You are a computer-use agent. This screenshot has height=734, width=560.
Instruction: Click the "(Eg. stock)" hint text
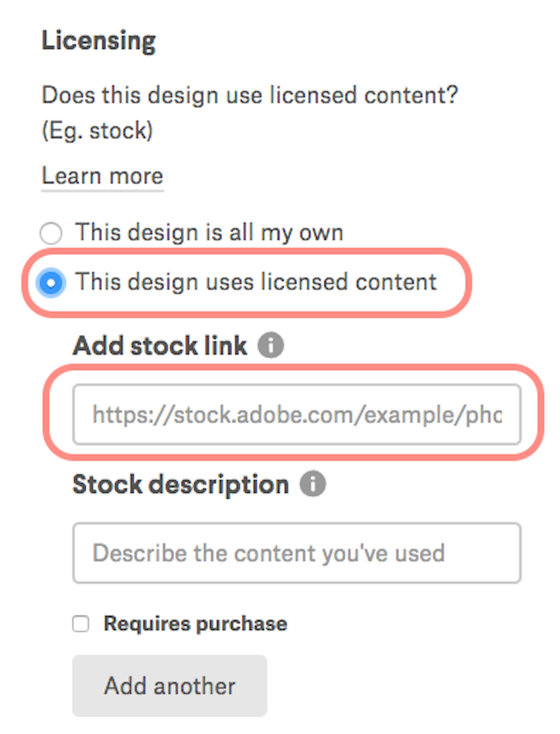point(97,130)
